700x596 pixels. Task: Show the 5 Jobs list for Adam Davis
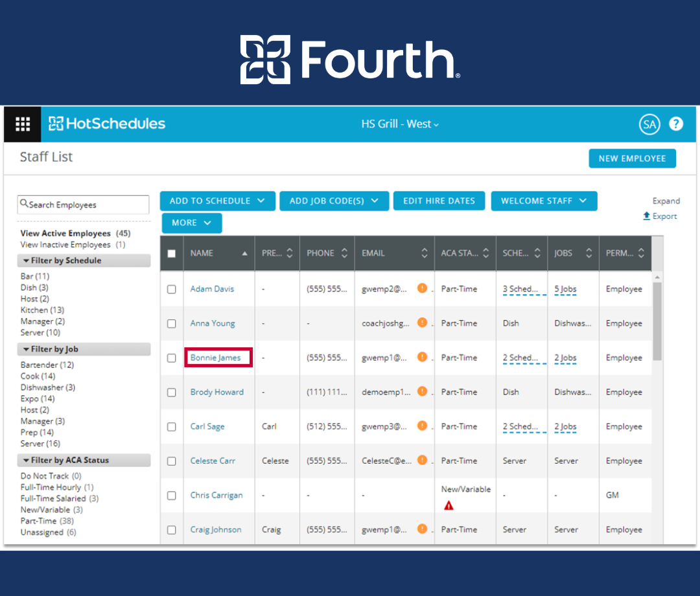tap(565, 289)
